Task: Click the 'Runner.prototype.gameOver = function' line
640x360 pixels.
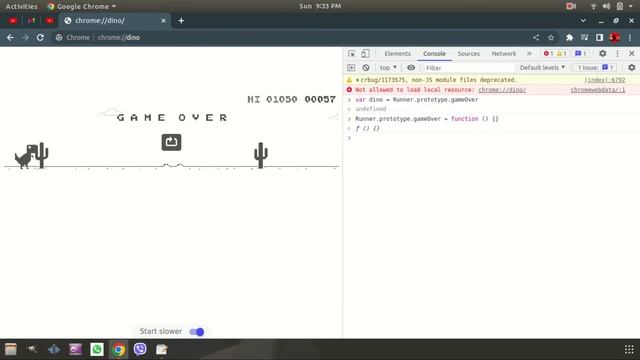Action: [427, 119]
